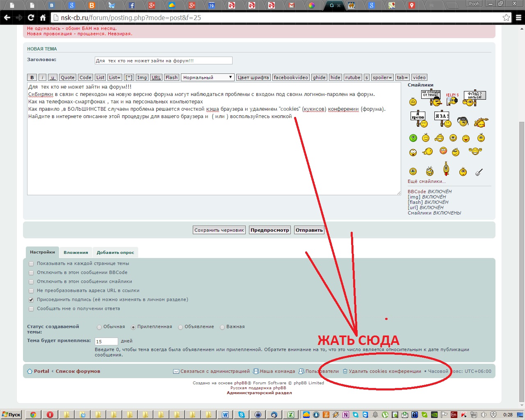
Task: Open the "Добавить опрос" tab
Action: [x=115, y=253]
